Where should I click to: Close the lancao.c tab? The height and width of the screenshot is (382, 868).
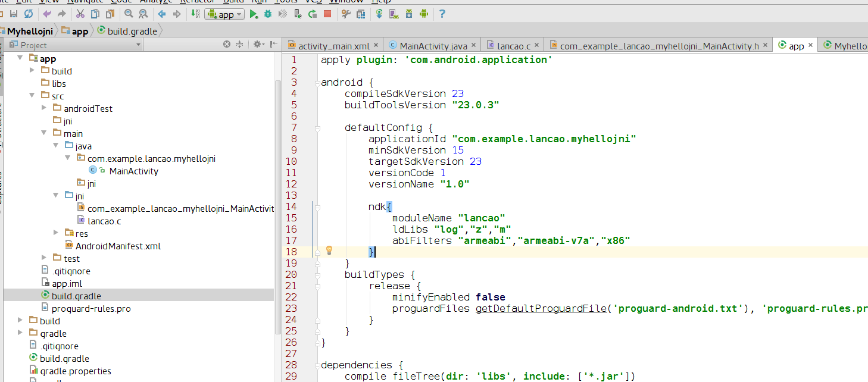[x=536, y=45]
